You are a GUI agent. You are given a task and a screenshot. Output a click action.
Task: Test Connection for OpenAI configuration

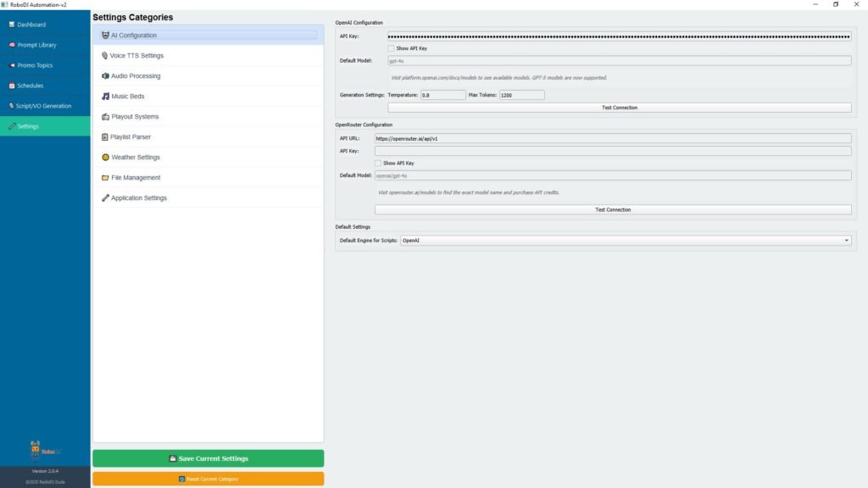pyautogui.click(x=619, y=108)
